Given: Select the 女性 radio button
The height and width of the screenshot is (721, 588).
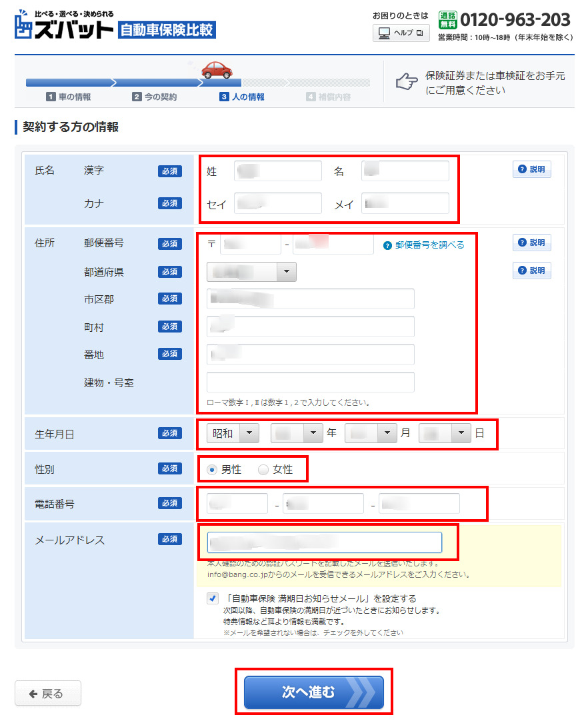Looking at the screenshot, I should click(x=263, y=470).
